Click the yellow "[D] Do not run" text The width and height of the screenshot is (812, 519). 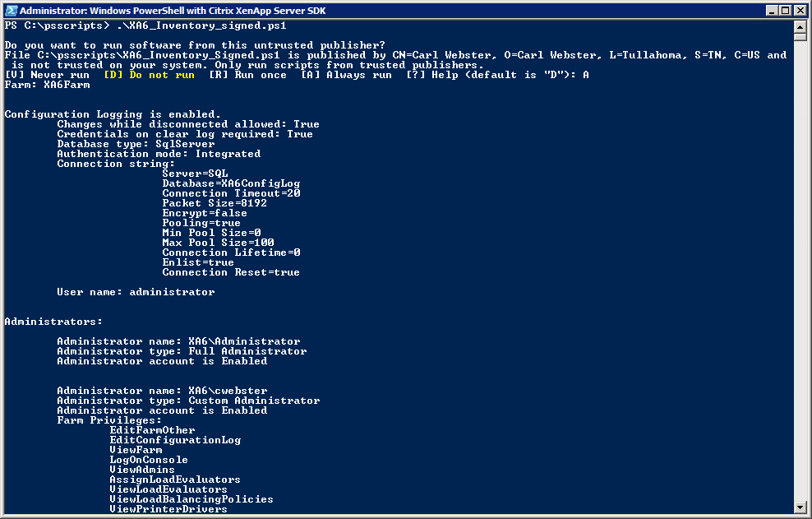149,75
